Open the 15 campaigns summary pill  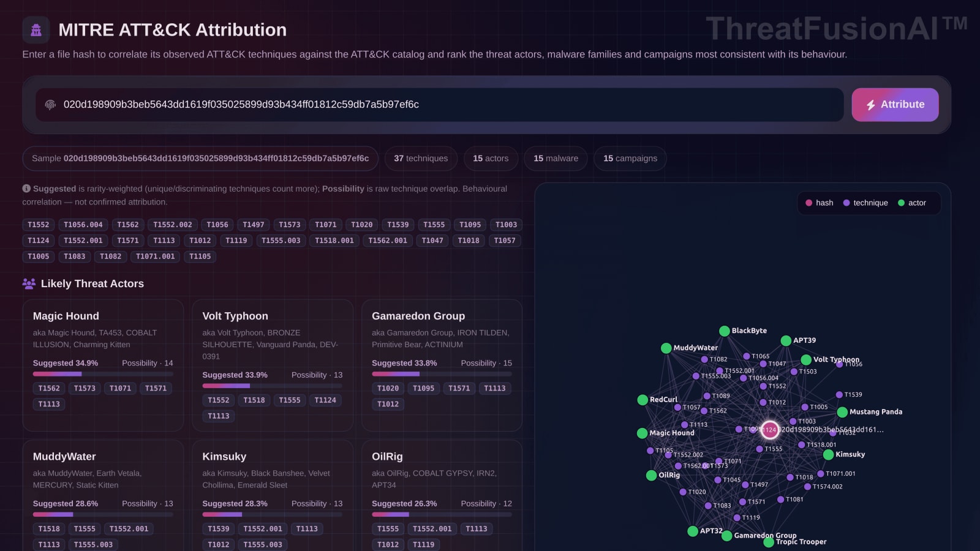pos(630,159)
